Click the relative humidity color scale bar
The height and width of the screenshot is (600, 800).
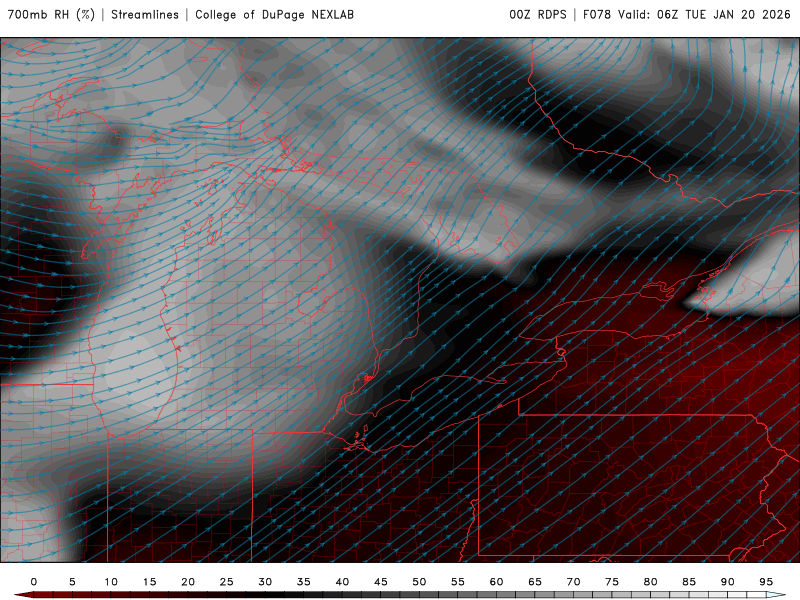[x=400, y=595]
